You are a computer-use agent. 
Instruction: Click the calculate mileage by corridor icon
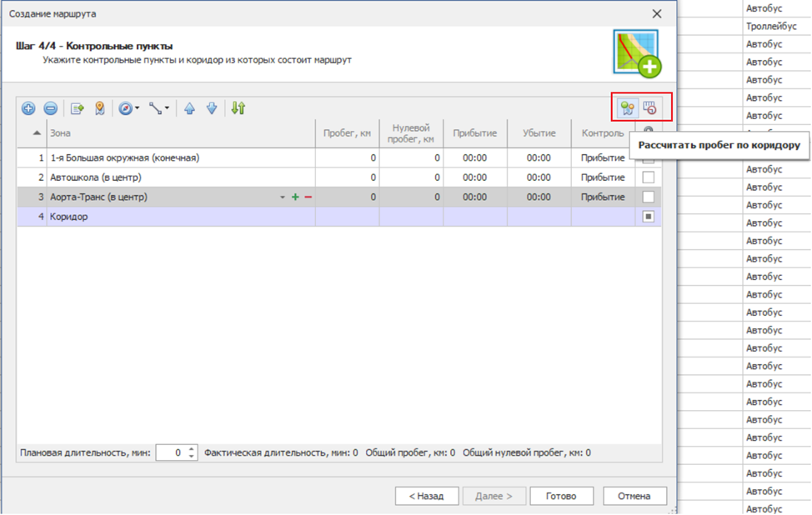click(628, 107)
